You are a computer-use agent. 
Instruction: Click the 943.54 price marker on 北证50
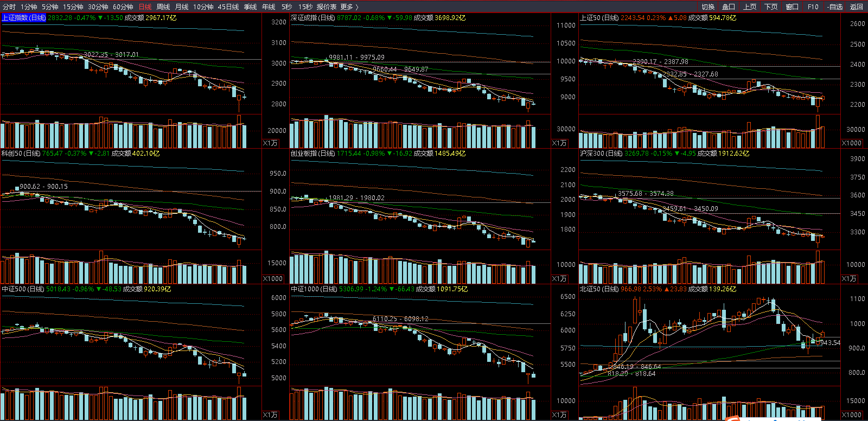830,343
